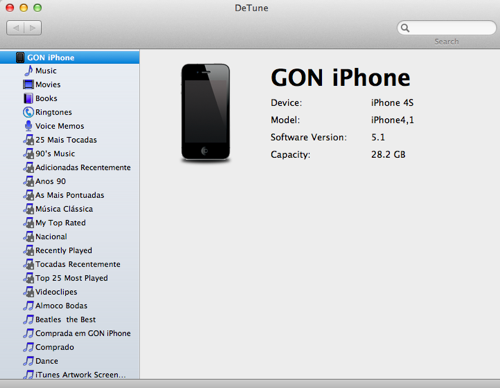
Task: Select the 90's Music label
Action: click(x=55, y=154)
